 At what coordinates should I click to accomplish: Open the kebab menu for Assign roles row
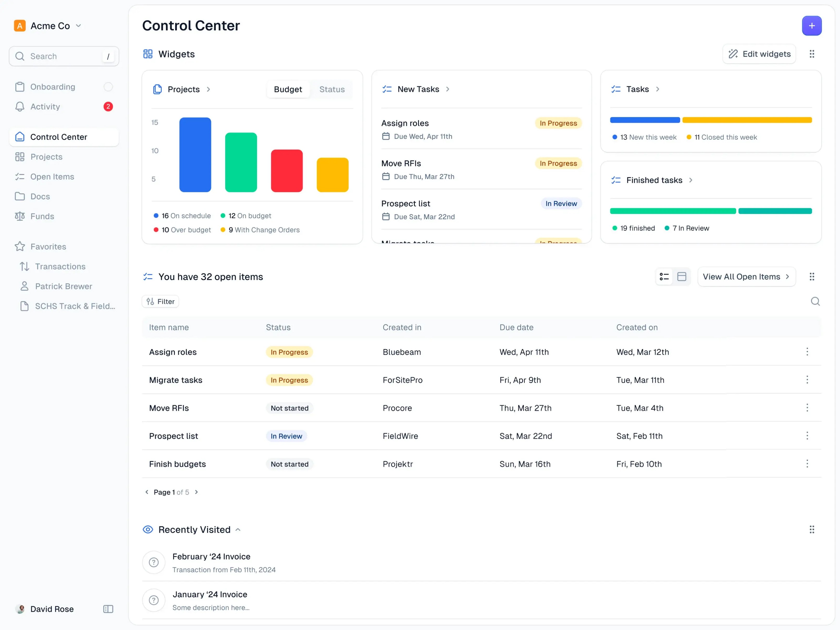point(807,352)
